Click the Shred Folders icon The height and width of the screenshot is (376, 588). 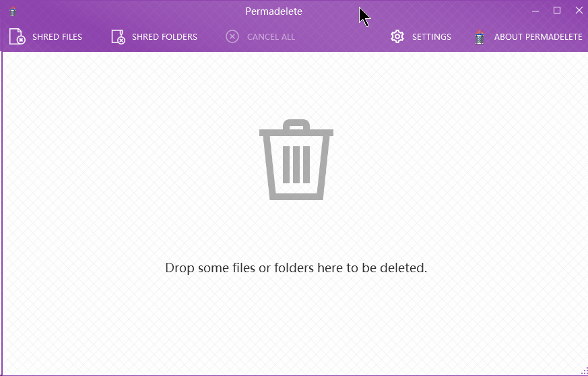pyautogui.click(x=118, y=37)
